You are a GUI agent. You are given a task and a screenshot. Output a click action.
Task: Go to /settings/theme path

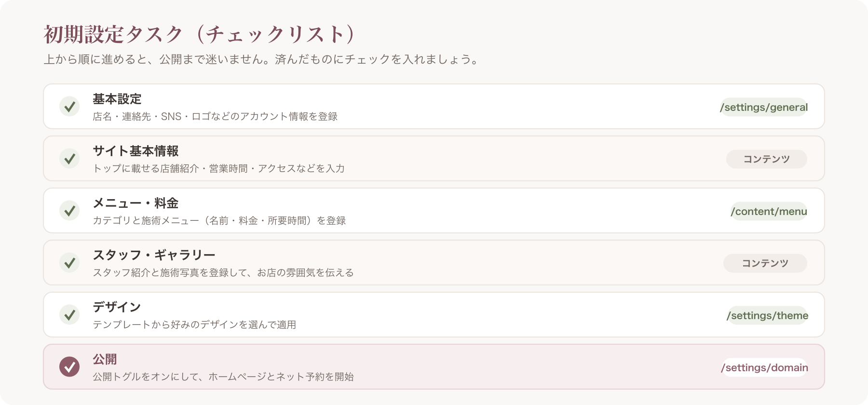pos(767,315)
